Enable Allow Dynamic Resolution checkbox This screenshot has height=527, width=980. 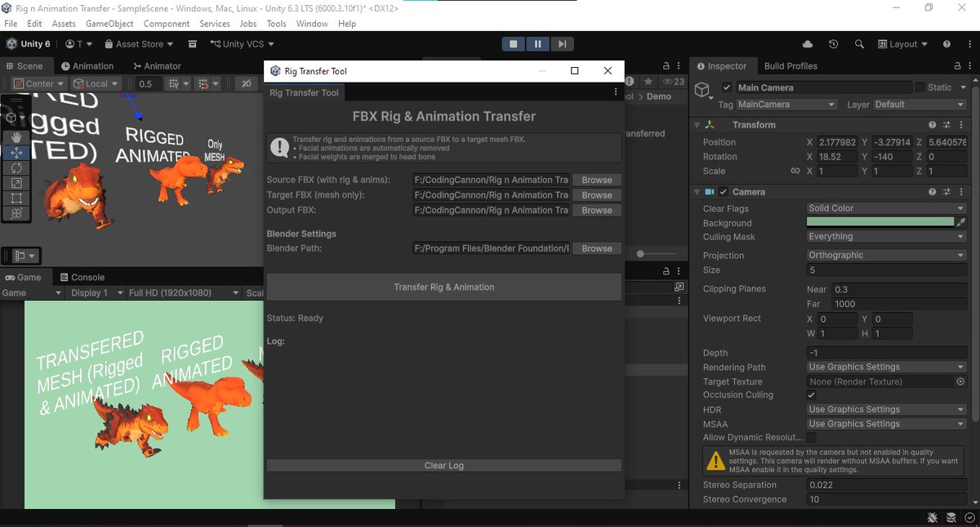[811, 438]
